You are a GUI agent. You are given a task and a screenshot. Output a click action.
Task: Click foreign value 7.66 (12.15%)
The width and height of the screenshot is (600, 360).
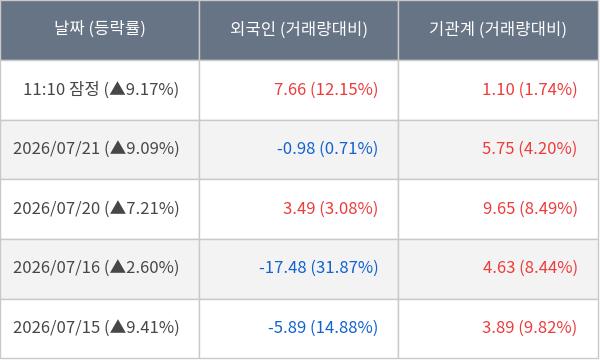(326, 90)
